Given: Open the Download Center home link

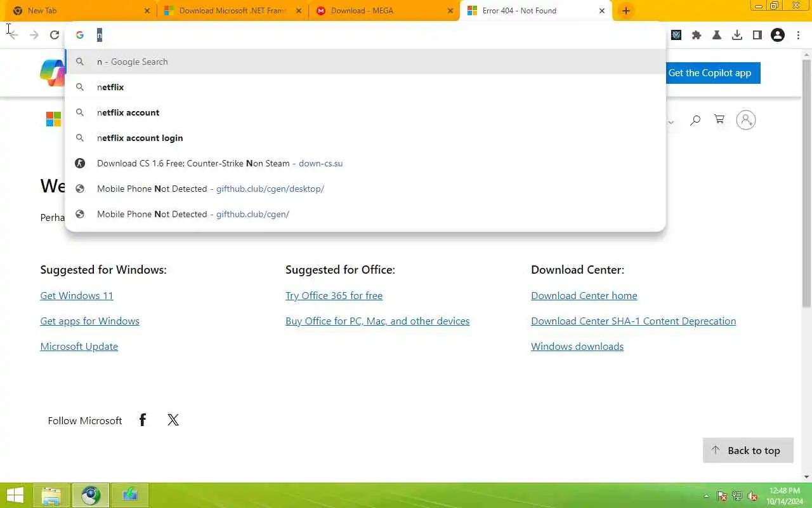Looking at the screenshot, I should pyautogui.click(x=584, y=296).
